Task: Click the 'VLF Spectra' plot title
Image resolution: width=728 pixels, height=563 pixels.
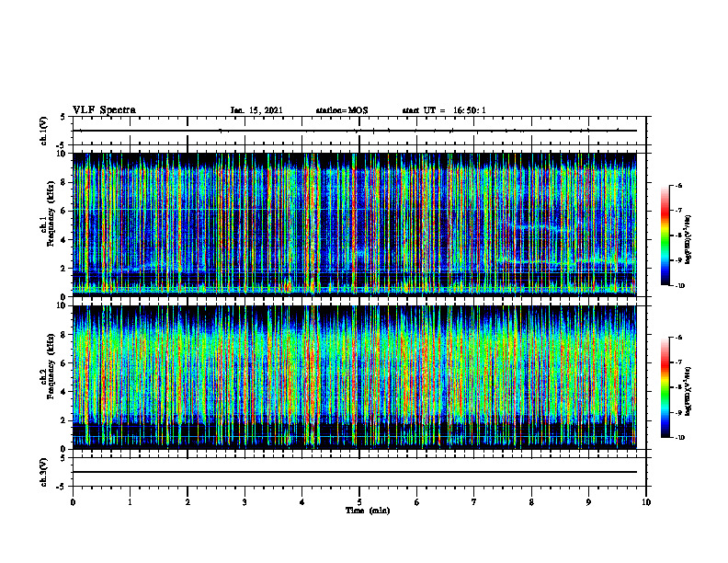Action: coord(104,110)
